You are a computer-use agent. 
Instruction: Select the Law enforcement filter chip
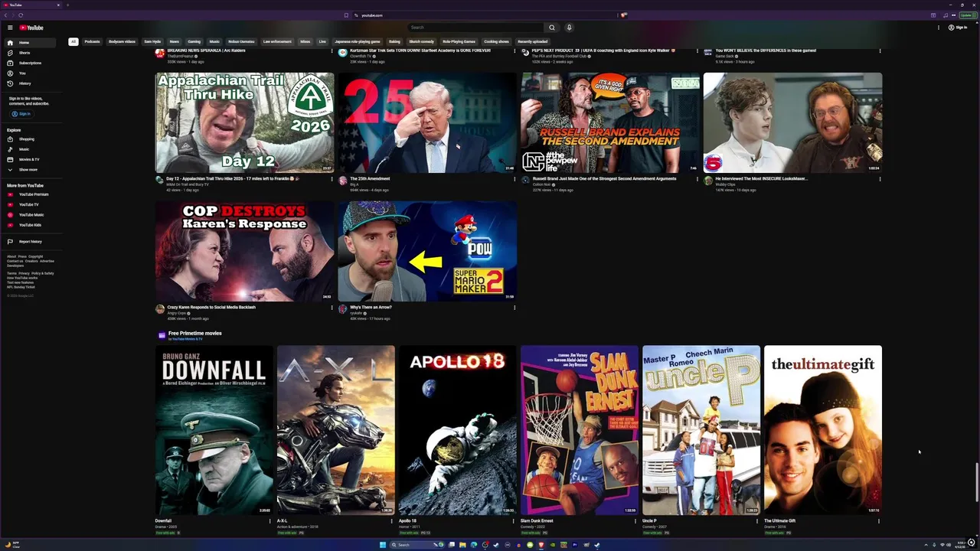[x=277, y=41]
